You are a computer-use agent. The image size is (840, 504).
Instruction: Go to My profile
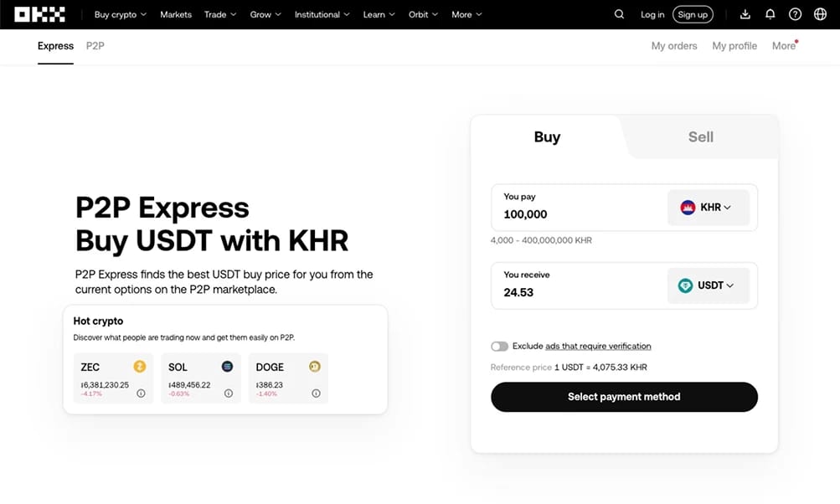(x=734, y=46)
